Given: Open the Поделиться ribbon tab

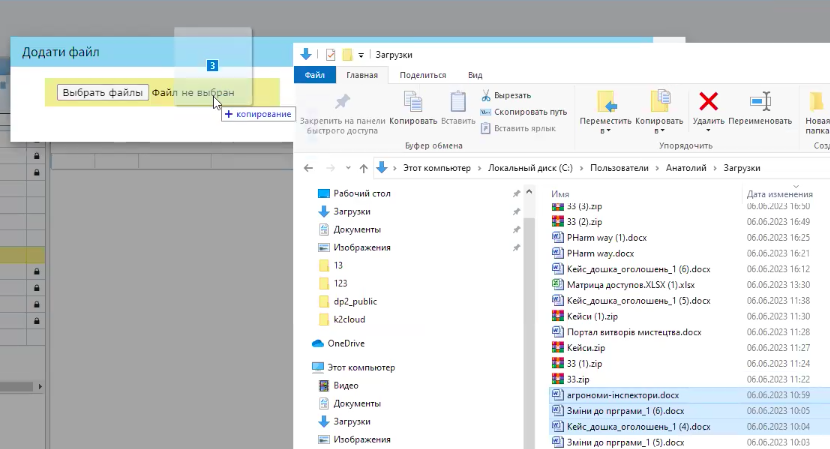Looking at the screenshot, I should click(422, 75).
